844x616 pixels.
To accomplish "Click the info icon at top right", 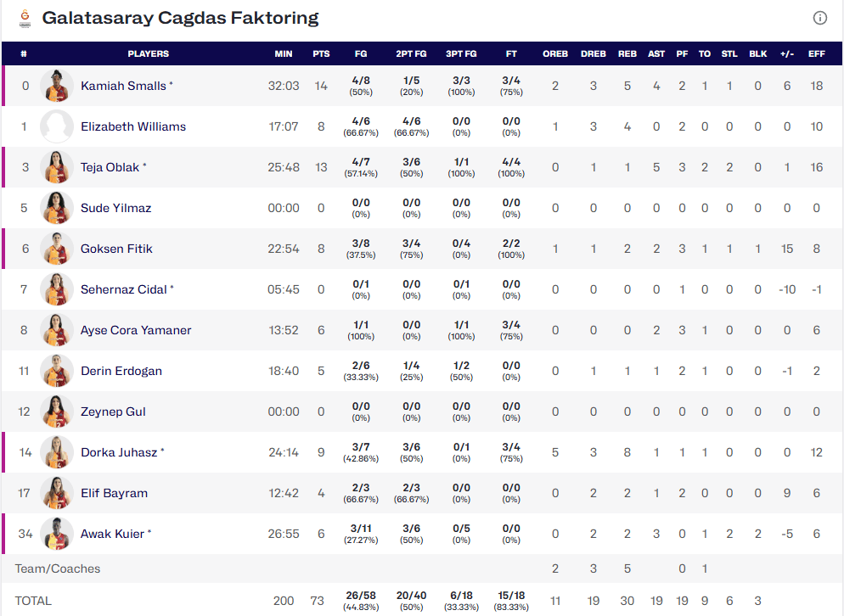I will [819, 18].
